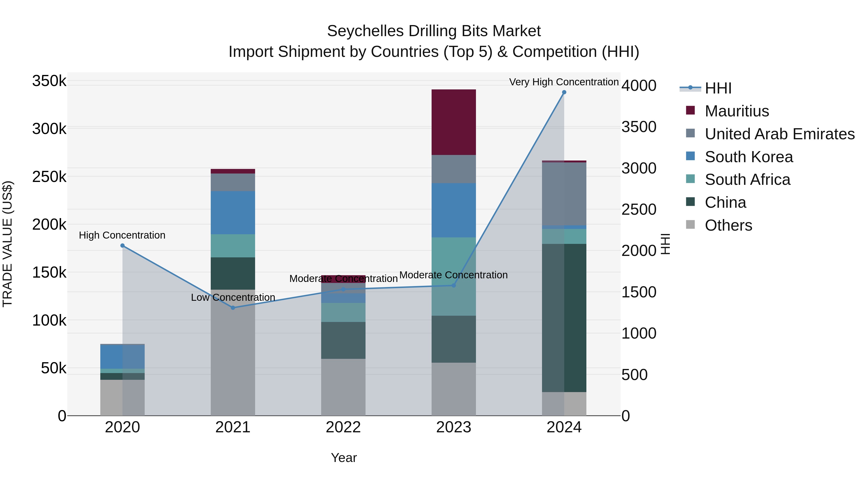Image resolution: width=868 pixels, height=488 pixels.
Task: Click the 2022 HHI data point
Action: [x=343, y=289]
